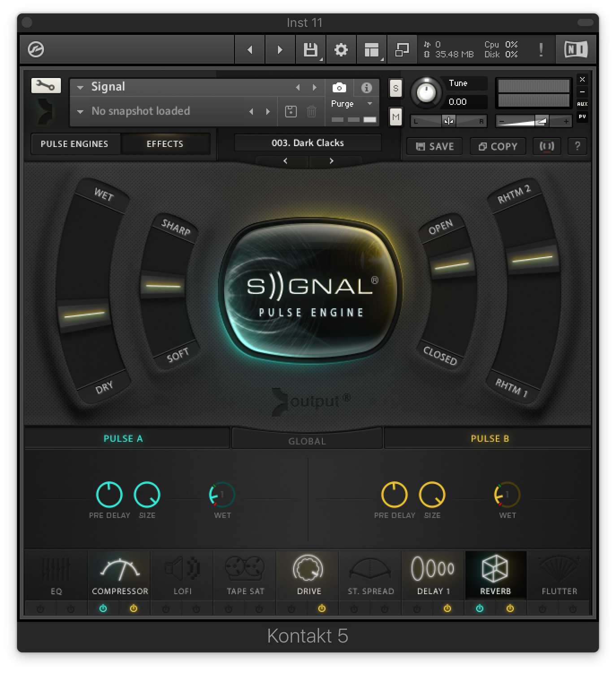Screen dimensions: 616x673
Task: Select the Tape Sat effect
Action: coord(245,575)
